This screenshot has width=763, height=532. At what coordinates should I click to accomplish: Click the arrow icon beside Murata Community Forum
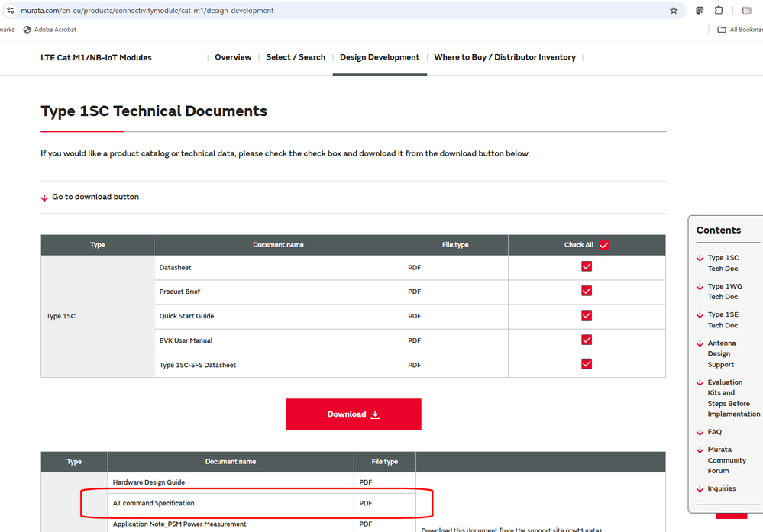tap(700, 450)
